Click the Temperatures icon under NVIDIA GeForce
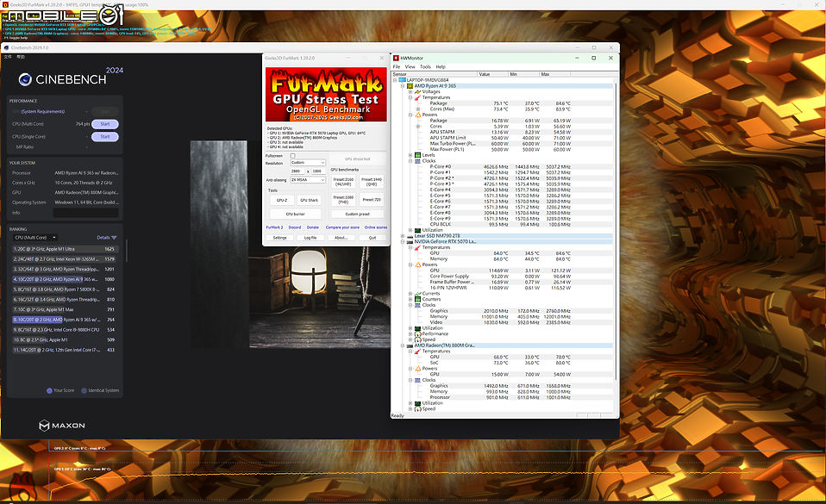 click(417, 247)
